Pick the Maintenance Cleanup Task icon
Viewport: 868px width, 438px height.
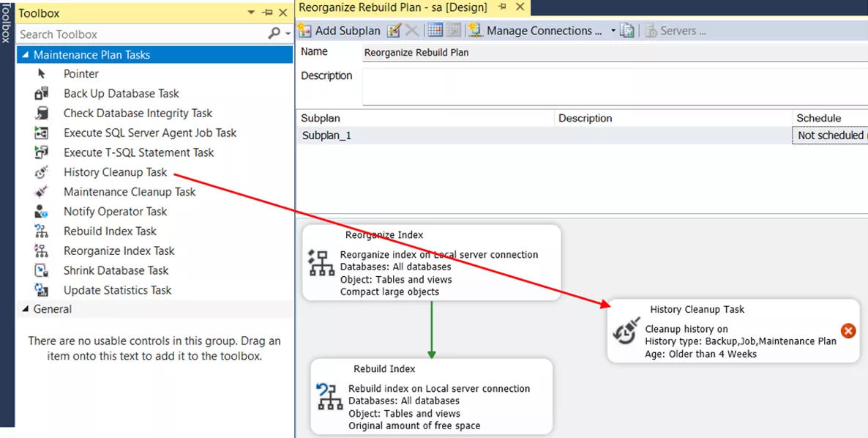click(x=42, y=192)
